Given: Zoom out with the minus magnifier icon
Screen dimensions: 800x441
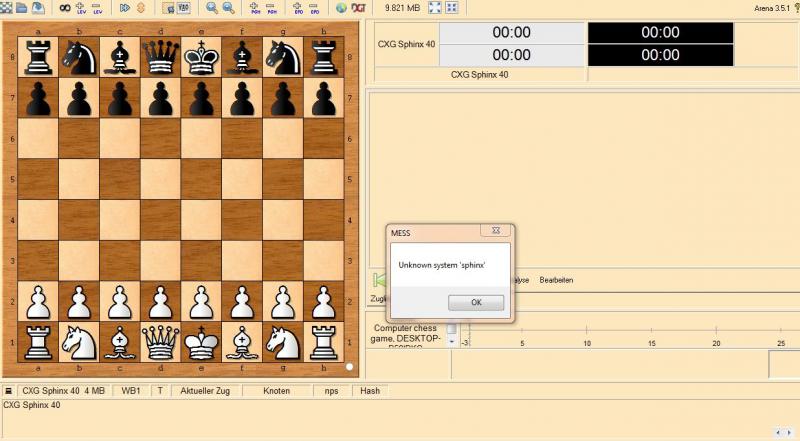Looking at the screenshot, I should (x=228, y=8).
